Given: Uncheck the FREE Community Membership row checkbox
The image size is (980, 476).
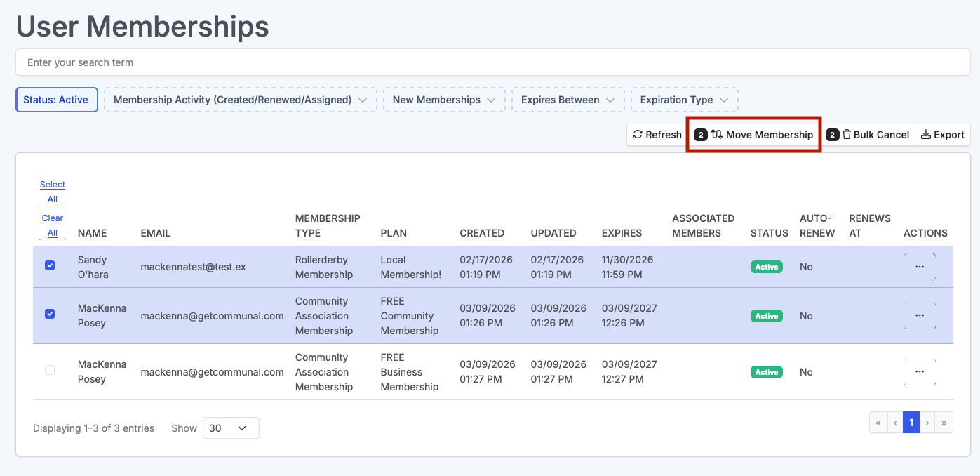Looking at the screenshot, I should 50,315.
